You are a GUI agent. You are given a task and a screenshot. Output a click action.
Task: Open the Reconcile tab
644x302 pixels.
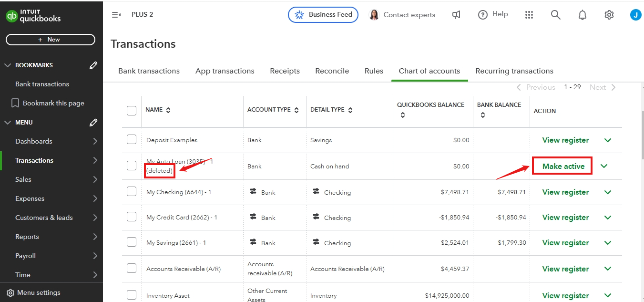pyautogui.click(x=332, y=71)
